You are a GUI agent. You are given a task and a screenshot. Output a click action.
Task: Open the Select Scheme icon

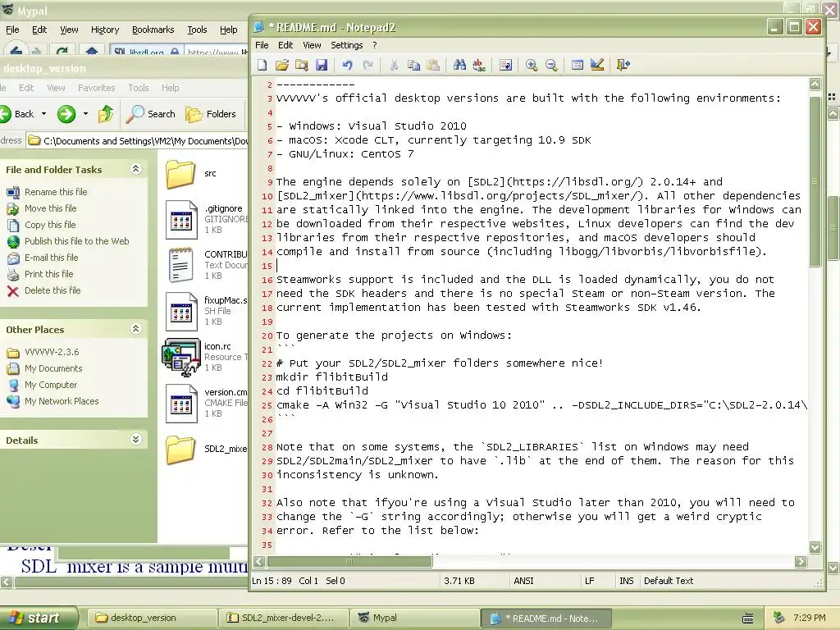577,66
